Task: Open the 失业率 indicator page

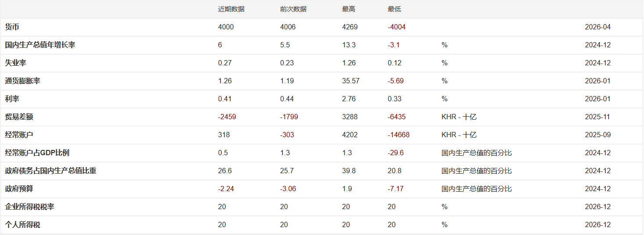Action: [x=16, y=63]
